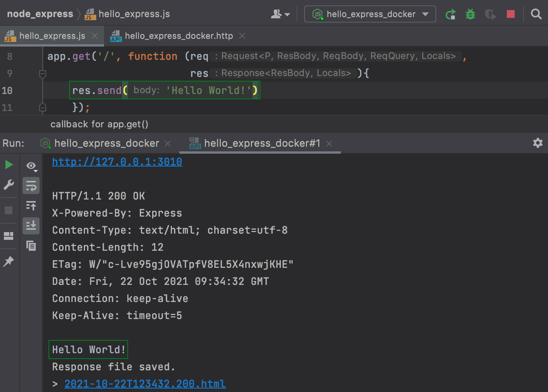
Task: Toggle scroll to end of output
Action: 31,225
